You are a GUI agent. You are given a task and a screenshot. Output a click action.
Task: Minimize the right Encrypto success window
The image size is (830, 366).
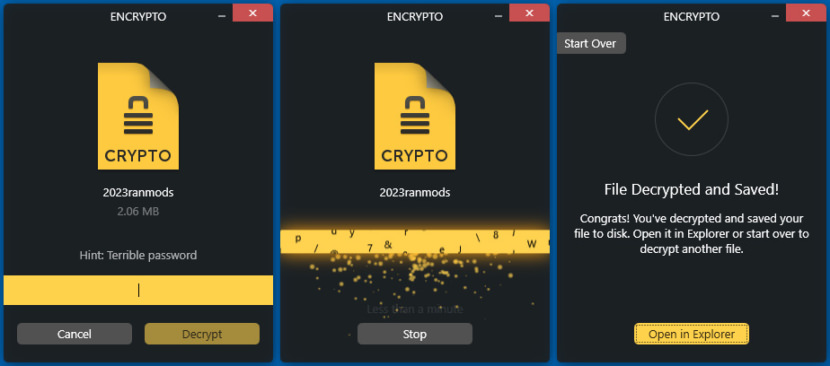tap(775, 16)
